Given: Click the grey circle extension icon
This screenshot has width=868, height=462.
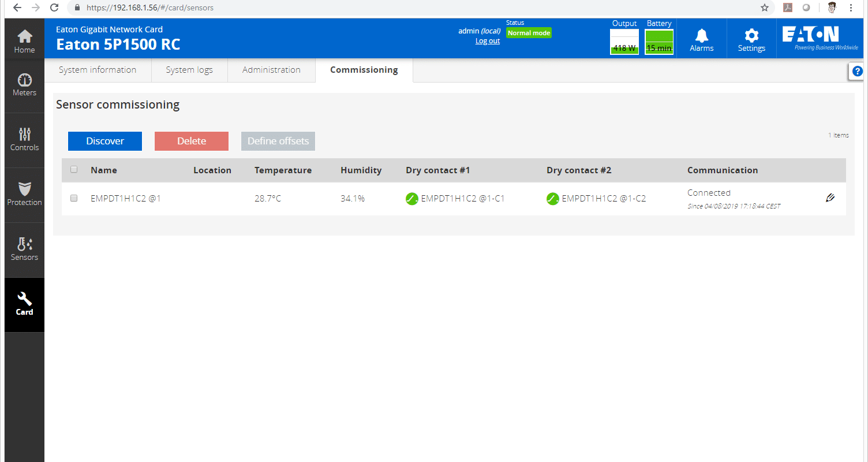Looking at the screenshot, I should click(x=806, y=8).
